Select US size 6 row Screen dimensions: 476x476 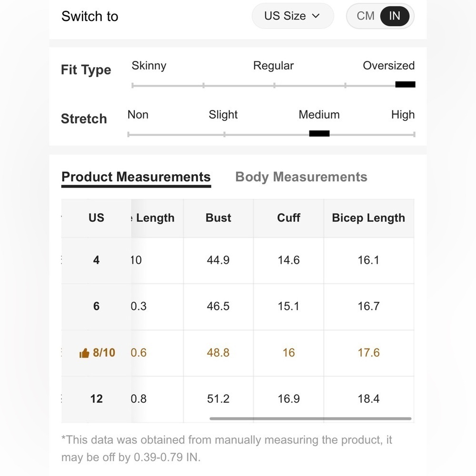238,307
